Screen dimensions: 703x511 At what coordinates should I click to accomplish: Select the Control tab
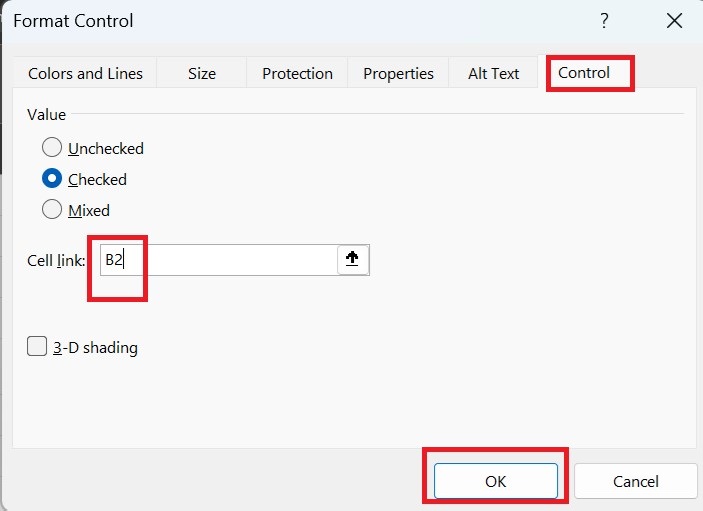[x=584, y=72]
